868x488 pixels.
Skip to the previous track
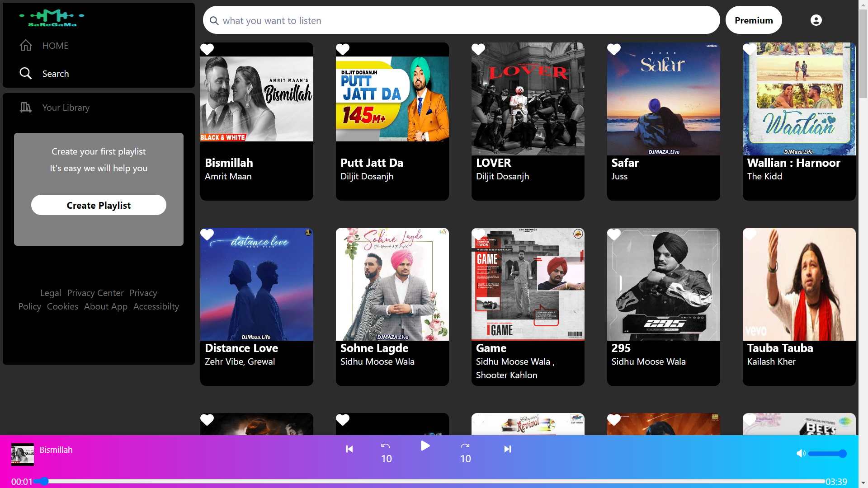coord(349,449)
